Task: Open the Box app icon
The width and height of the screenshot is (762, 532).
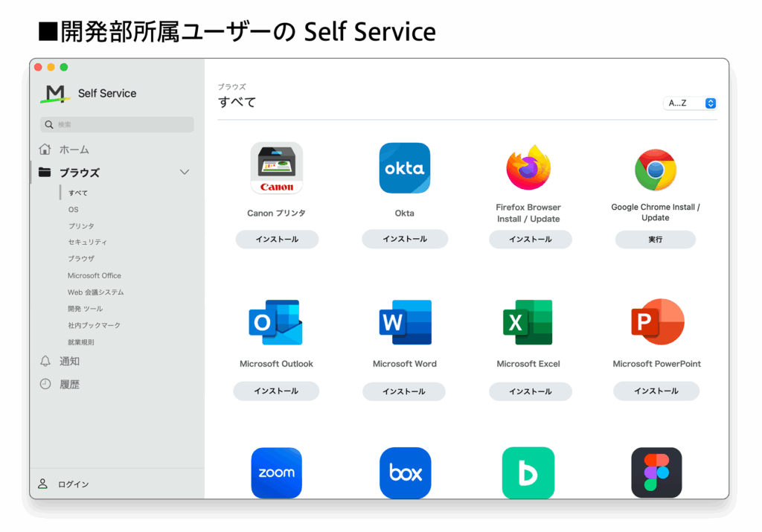Action: coord(405,472)
